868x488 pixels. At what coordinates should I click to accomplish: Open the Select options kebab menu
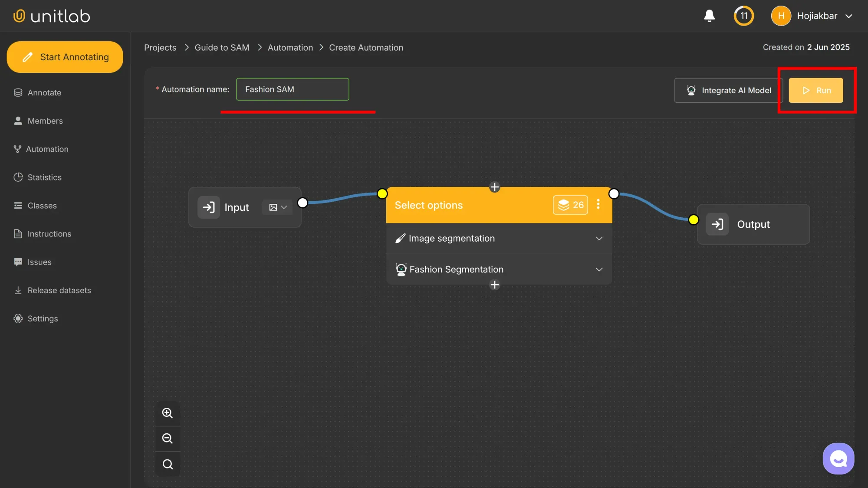(x=598, y=204)
